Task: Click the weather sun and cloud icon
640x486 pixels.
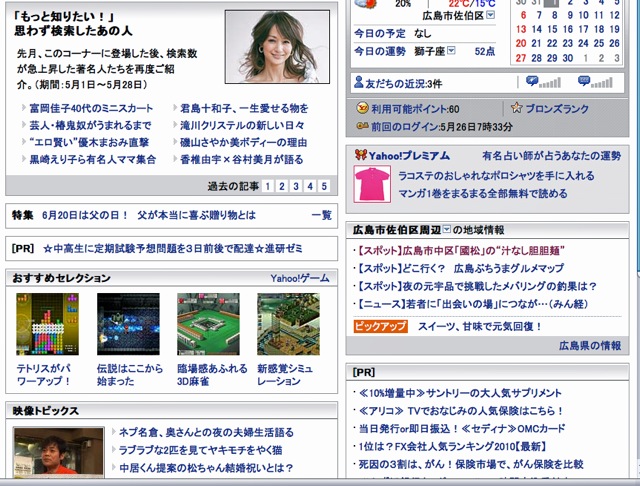Action: [368, 4]
